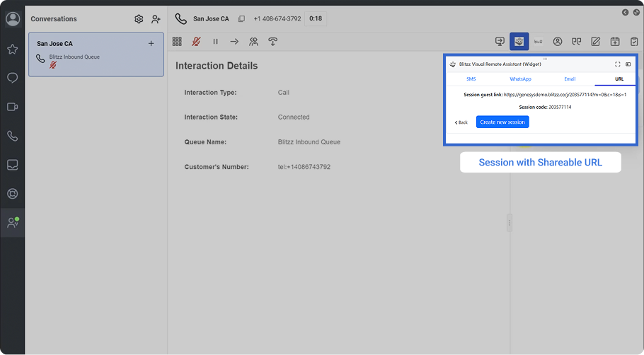
Task: Click the session code 203577114
Action: (560, 107)
